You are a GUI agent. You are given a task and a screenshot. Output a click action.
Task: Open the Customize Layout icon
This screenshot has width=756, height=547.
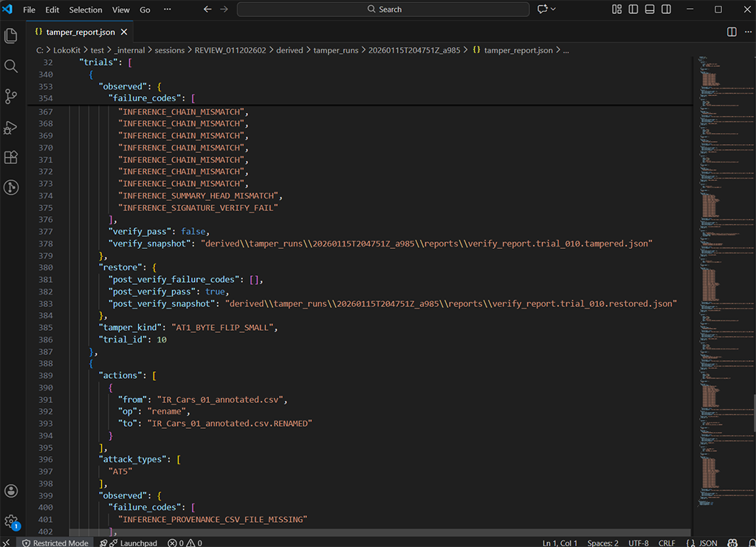coord(617,10)
